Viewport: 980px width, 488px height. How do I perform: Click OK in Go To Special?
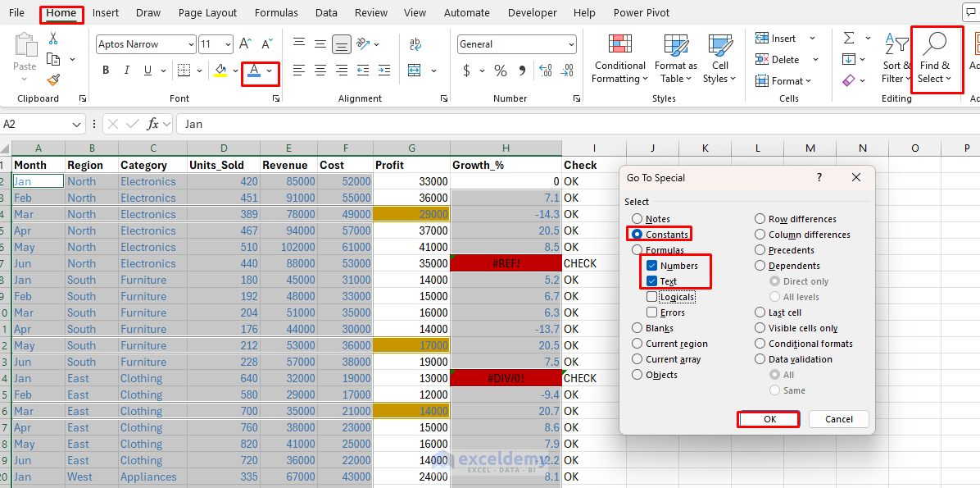(x=769, y=419)
